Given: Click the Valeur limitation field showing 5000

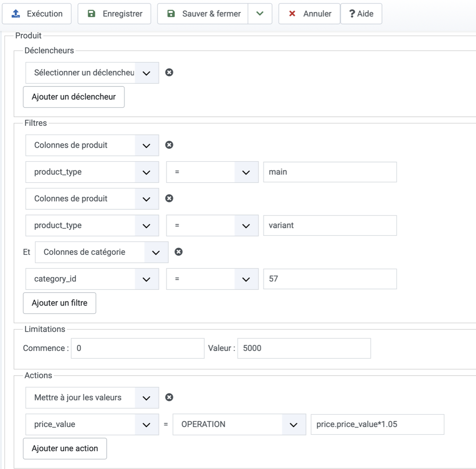Looking at the screenshot, I should (304, 349).
